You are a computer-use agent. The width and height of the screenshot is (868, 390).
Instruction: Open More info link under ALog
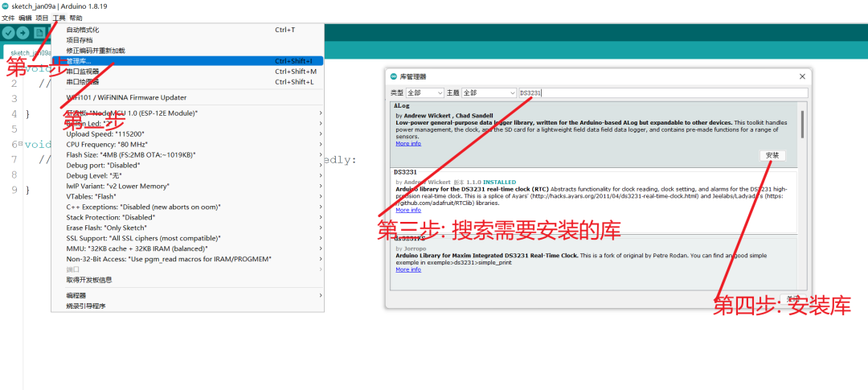[x=407, y=144]
